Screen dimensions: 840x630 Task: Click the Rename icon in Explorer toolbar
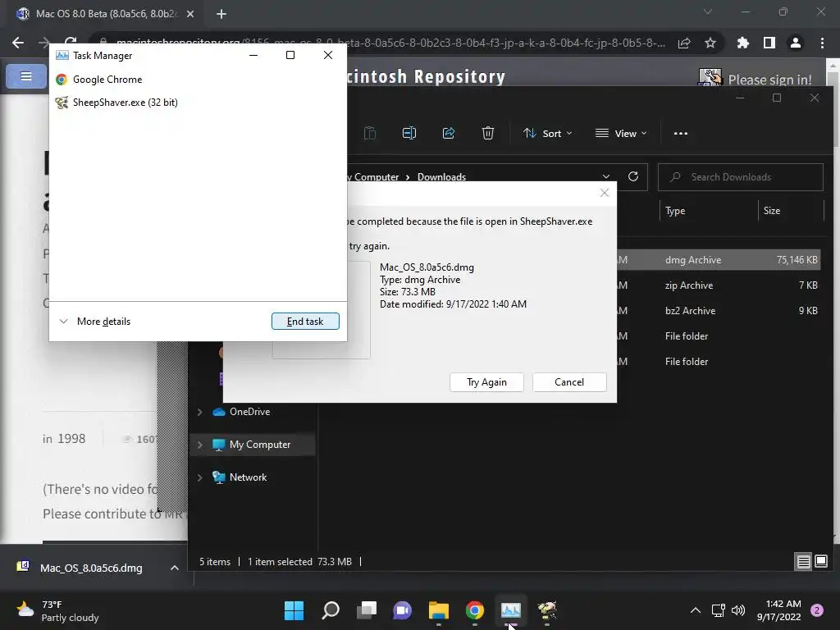coord(409,134)
